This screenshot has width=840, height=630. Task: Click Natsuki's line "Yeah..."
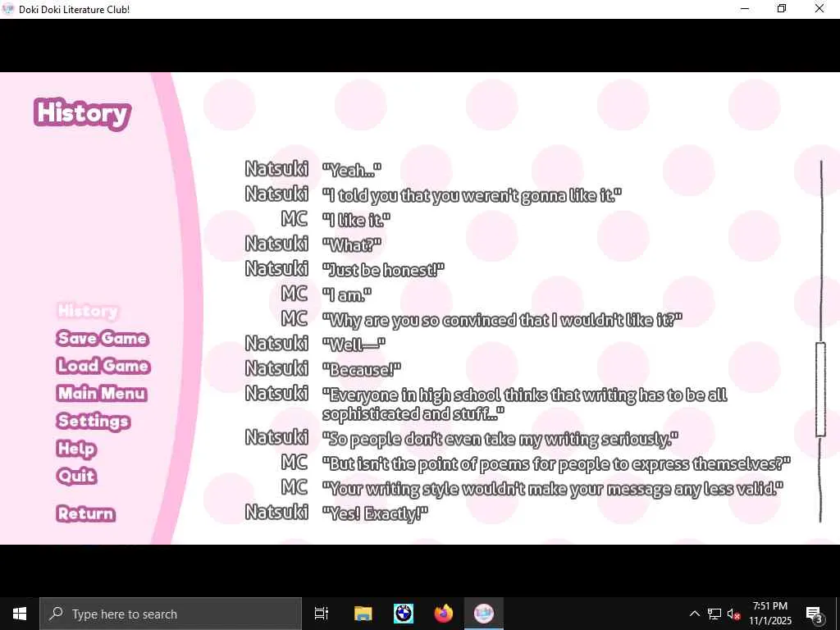352,170
